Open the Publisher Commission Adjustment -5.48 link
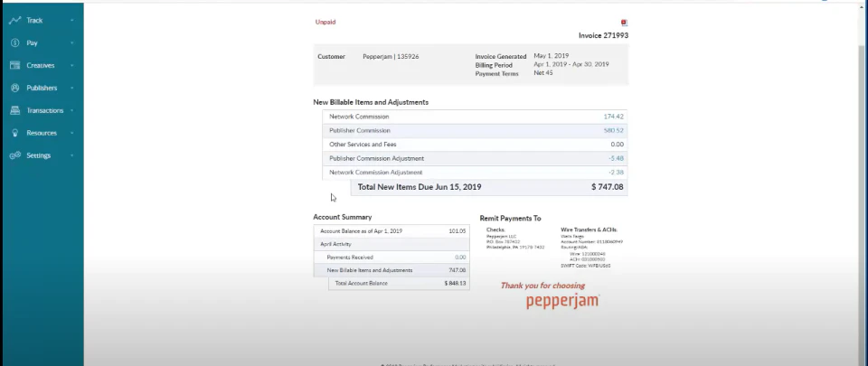 coord(616,158)
